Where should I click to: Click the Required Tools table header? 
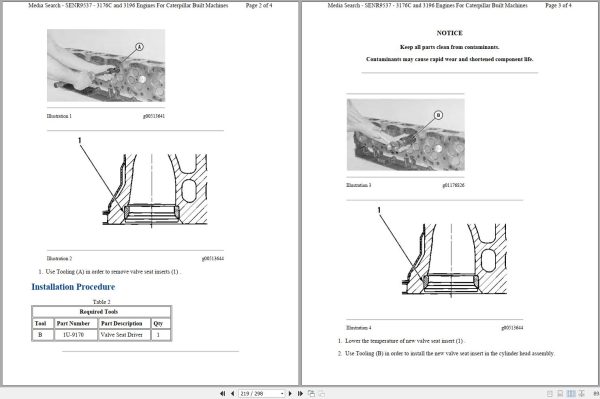101,311
